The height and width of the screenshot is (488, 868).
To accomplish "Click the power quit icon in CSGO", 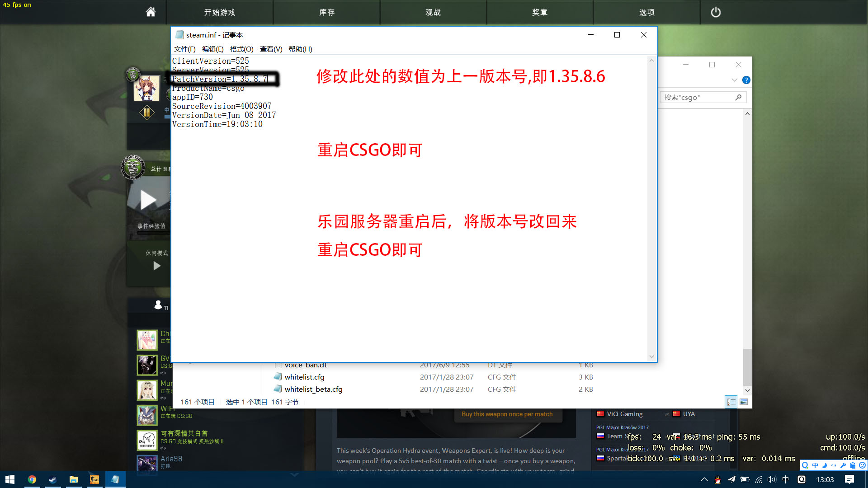I will click(x=716, y=12).
